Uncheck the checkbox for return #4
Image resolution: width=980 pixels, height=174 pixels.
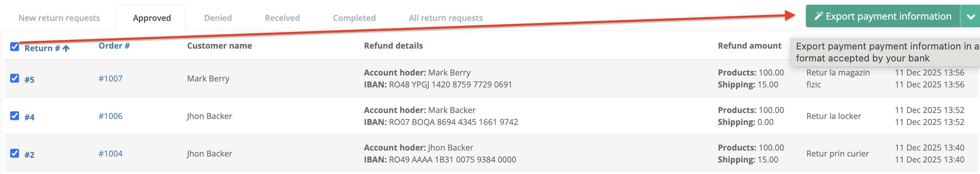pyautogui.click(x=15, y=116)
